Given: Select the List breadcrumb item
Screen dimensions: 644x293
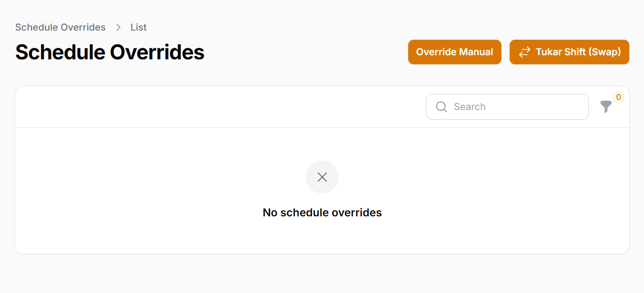Looking at the screenshot, I should click(x=138, y=27).
